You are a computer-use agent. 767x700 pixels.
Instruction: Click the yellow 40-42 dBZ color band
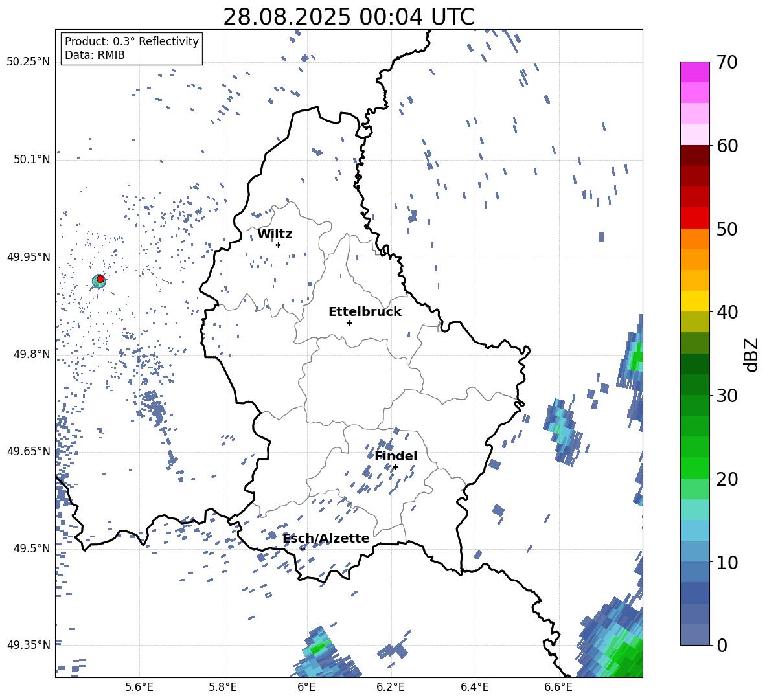tap(694, 301)
